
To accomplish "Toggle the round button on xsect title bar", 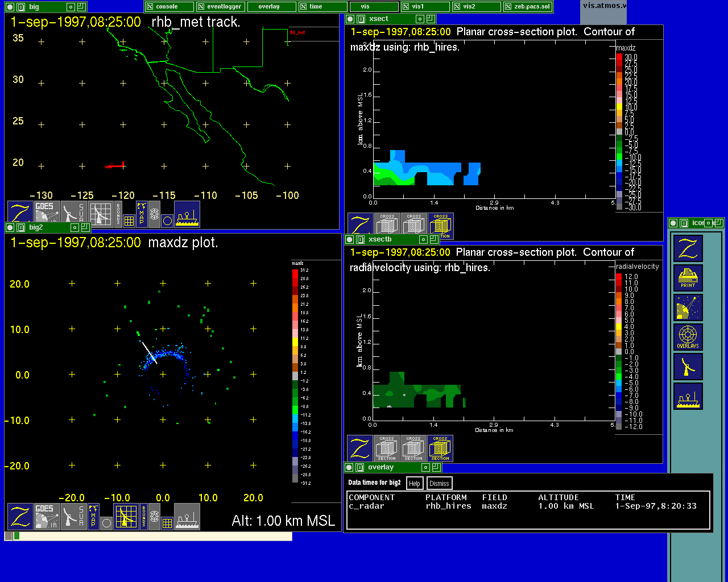I will click(350, 19).
